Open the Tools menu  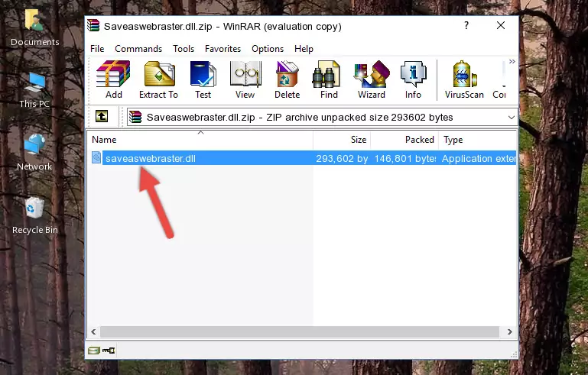coord(184,49)
